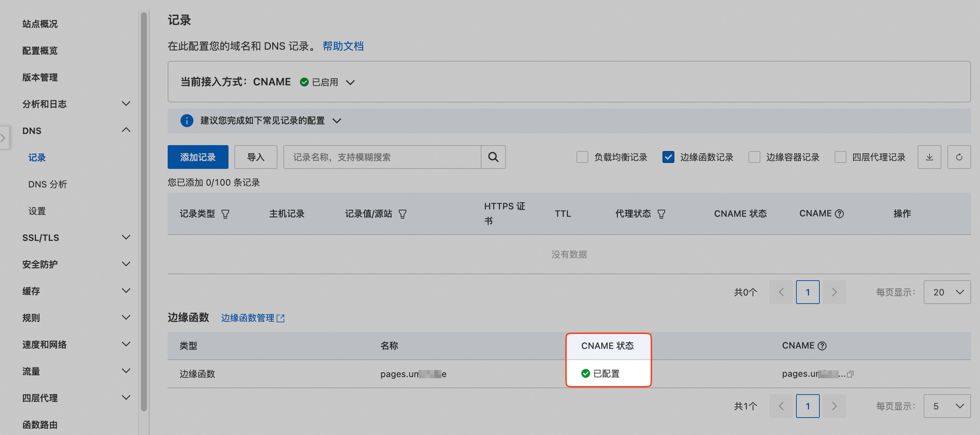
Task: Click help icon beside edge function CNAME header
Action: (822, 346)
